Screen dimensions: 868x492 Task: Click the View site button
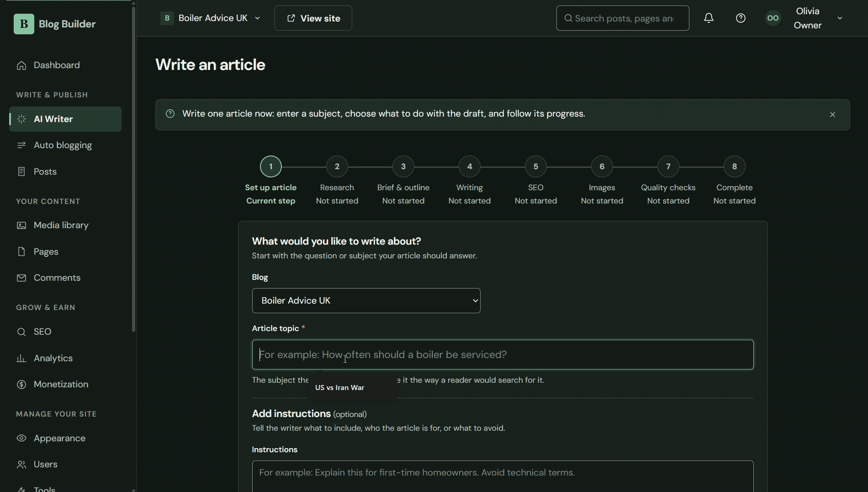pos(313,18)
